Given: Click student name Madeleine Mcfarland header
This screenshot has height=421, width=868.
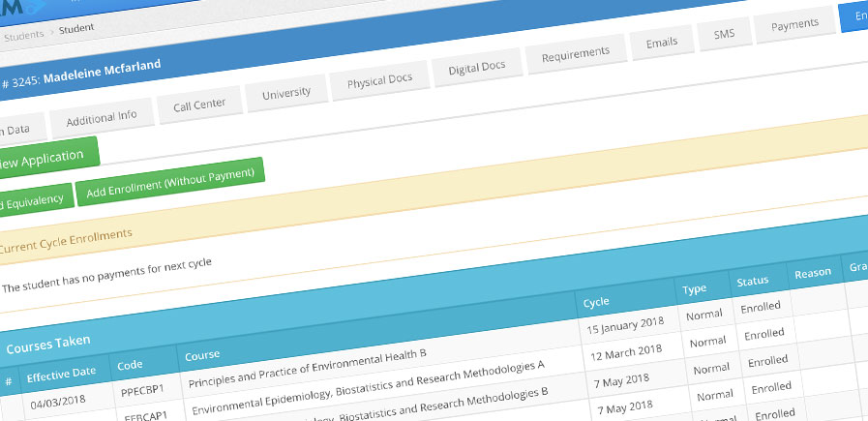Looking at the screenshot, I should [x=102, y=71].
